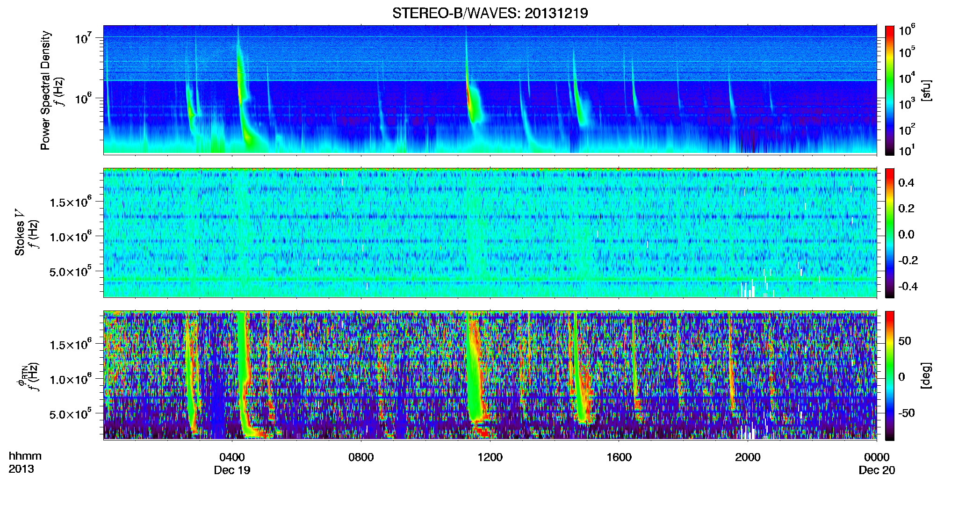Click the Stokes V color bar
Screen dimensions: 980x505
(890, 233)
